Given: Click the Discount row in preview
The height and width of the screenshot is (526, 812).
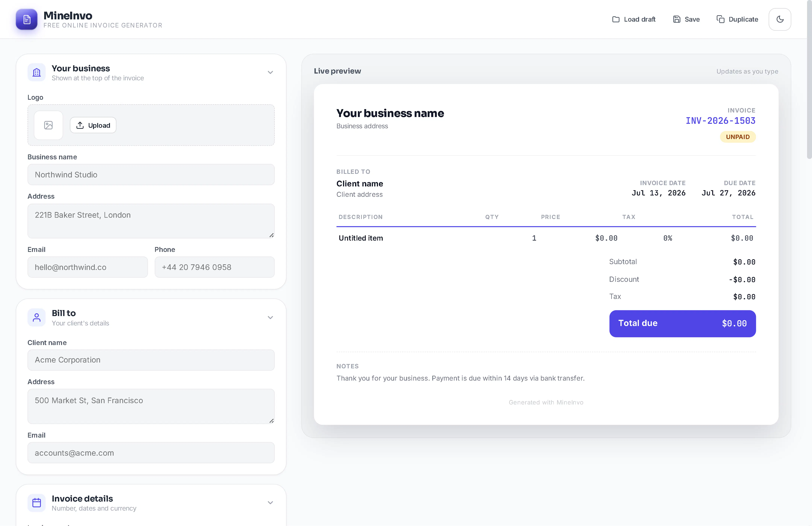Looking at the screenshot, I should [x=682, y=279].
